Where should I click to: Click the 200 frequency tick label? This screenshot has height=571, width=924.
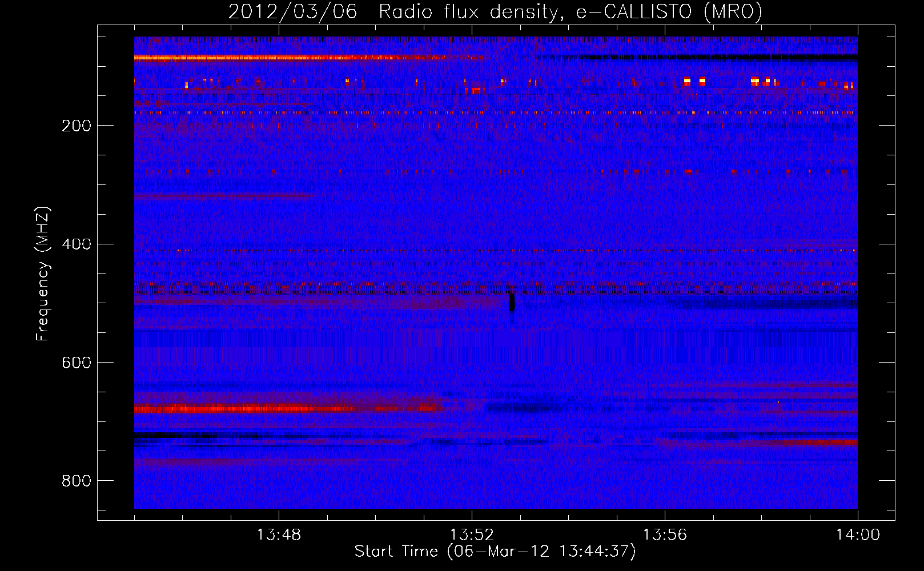pos(77,126)
